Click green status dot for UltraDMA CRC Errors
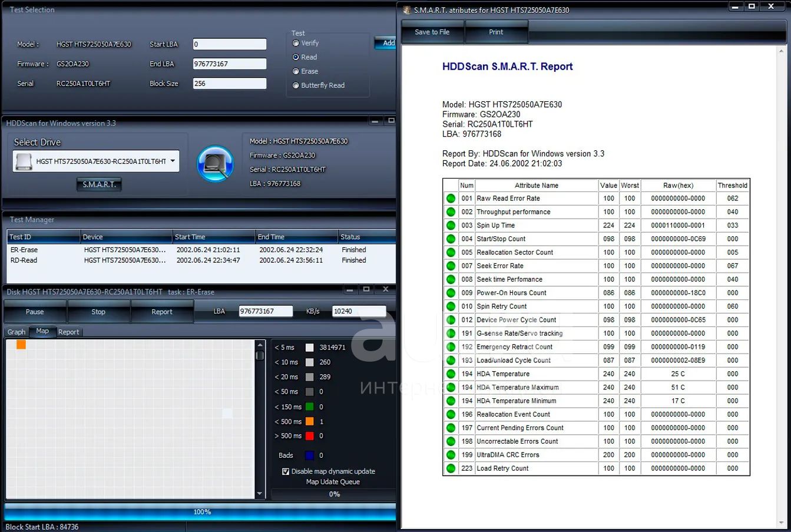This screenshot has width=791, height=532. tap(451, 455)
